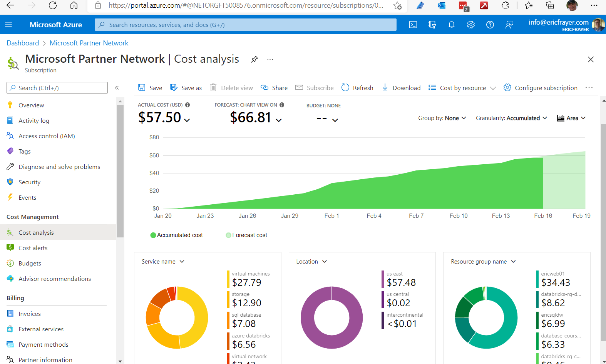Show info tooltip for Actual cost

[187, 105]
